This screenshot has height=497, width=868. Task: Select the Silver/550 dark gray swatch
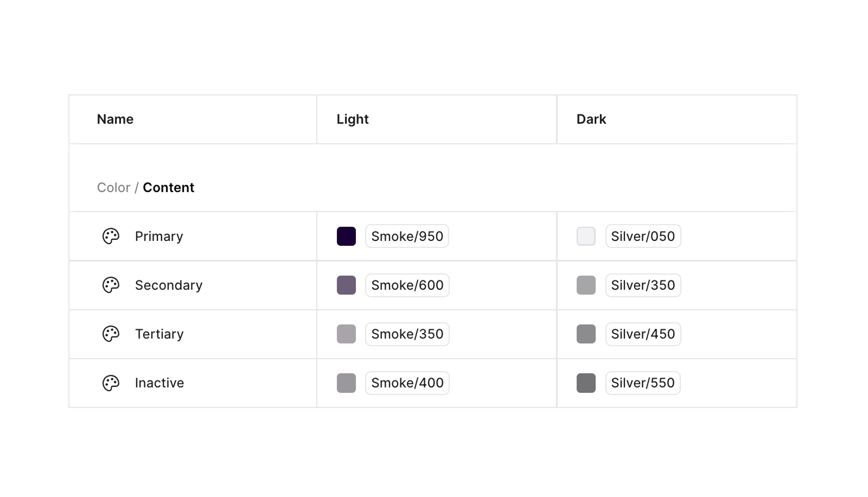tap(586, 383)
